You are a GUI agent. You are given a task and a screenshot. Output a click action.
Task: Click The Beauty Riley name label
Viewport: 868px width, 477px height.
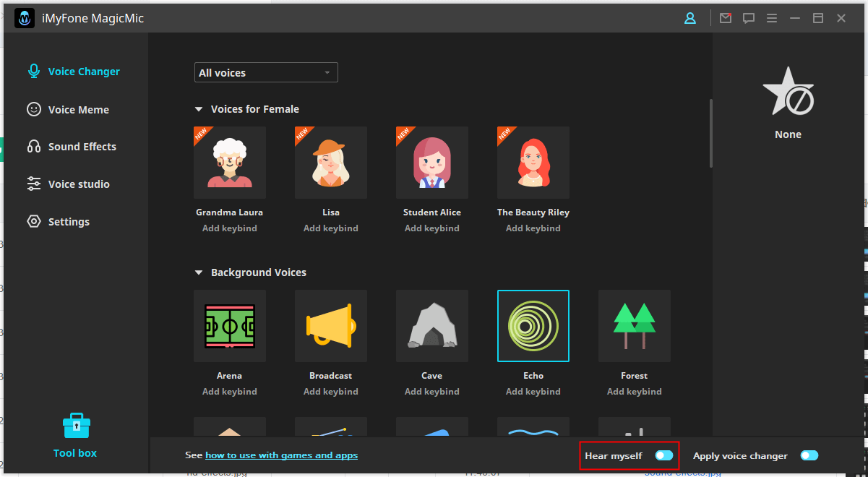pos(533,212)
